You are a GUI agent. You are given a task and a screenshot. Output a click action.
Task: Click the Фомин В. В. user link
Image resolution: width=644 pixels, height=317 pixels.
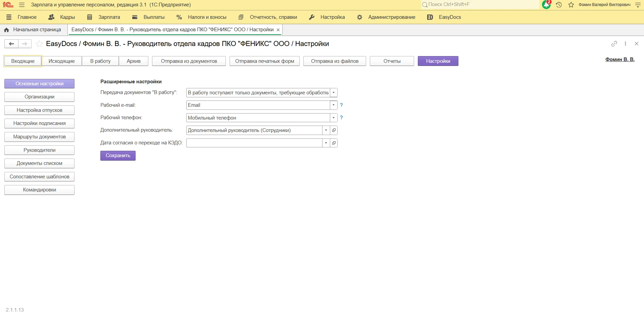[x=620, y=59]
